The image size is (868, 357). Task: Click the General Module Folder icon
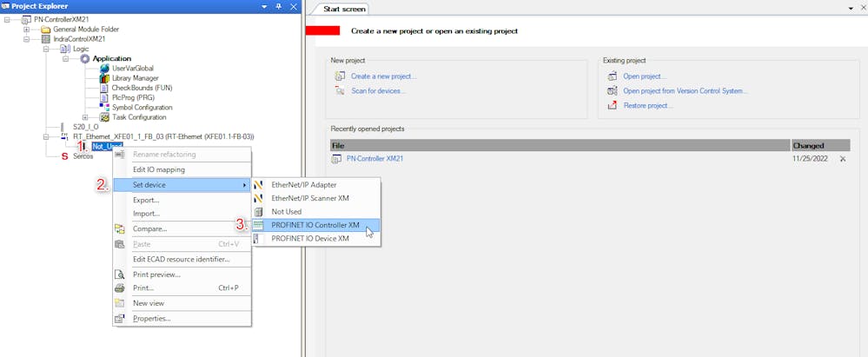tap(45, 29)
